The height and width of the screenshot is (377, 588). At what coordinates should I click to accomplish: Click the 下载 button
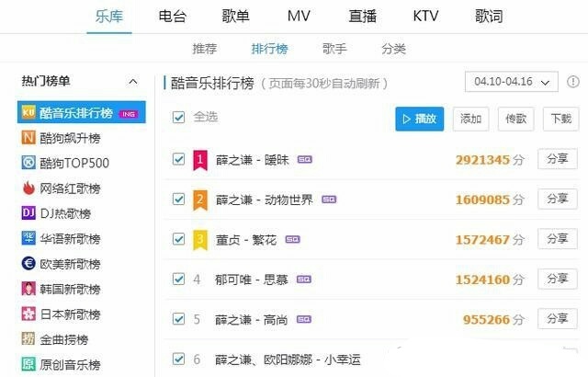point(561,119)
